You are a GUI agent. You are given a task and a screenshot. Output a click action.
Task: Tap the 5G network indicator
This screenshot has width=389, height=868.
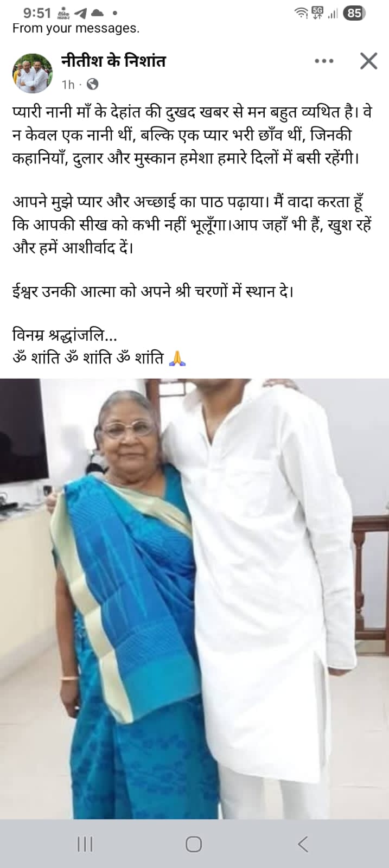coord(317,13)
